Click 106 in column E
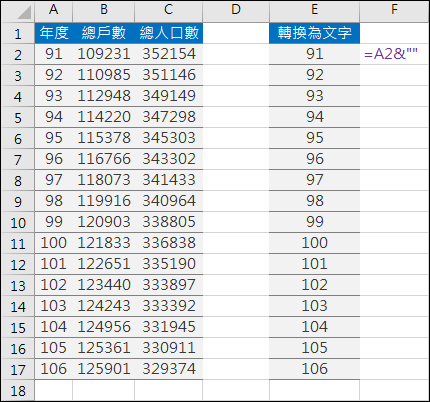The width and height of the screenshot is (430, 402). click(x=314, y=369)
